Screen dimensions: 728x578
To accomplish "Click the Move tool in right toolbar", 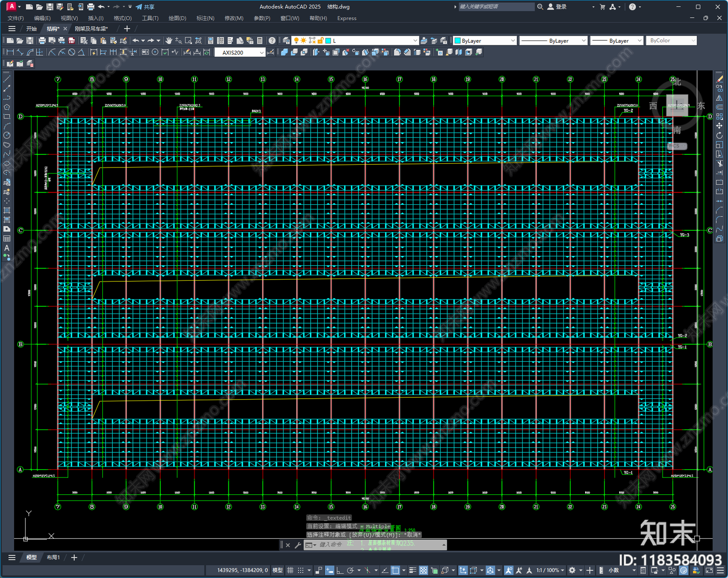I will pos(719,126).
